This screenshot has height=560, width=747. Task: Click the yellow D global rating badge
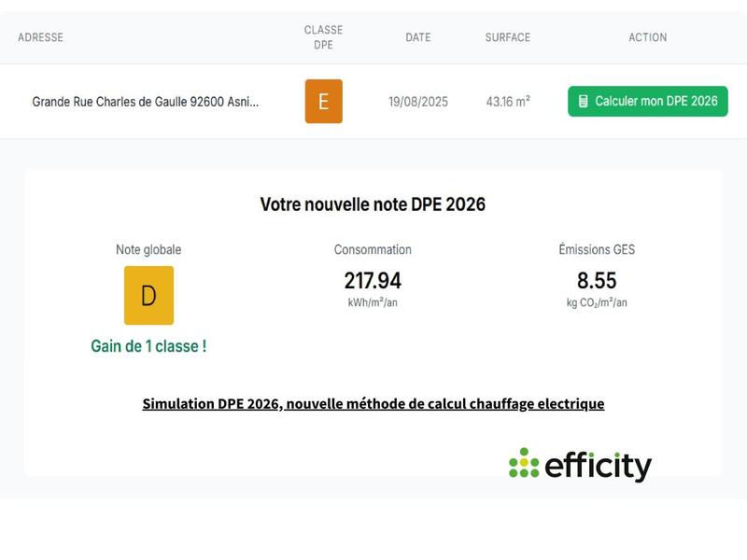point(148,295)
